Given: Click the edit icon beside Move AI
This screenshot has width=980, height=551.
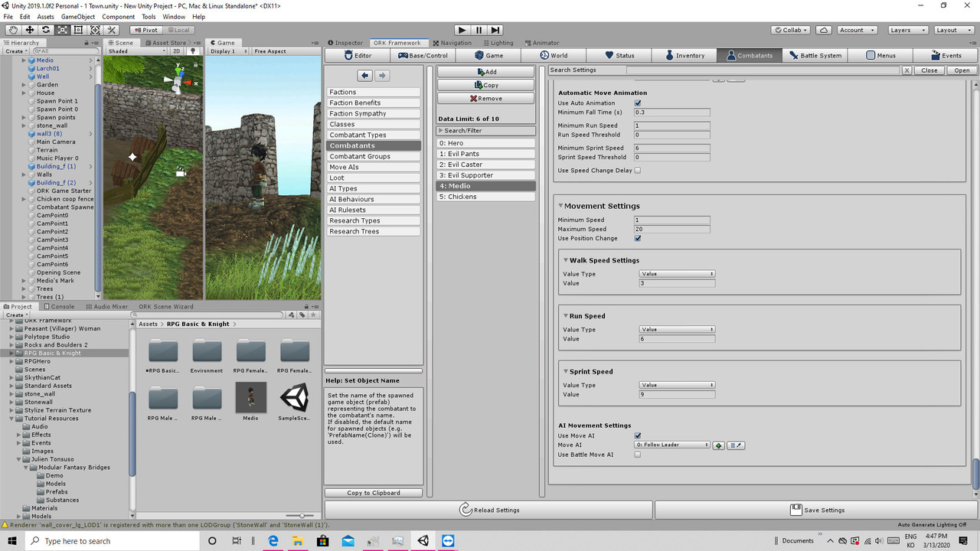Looking at the screenshot, I should (735, 445).
